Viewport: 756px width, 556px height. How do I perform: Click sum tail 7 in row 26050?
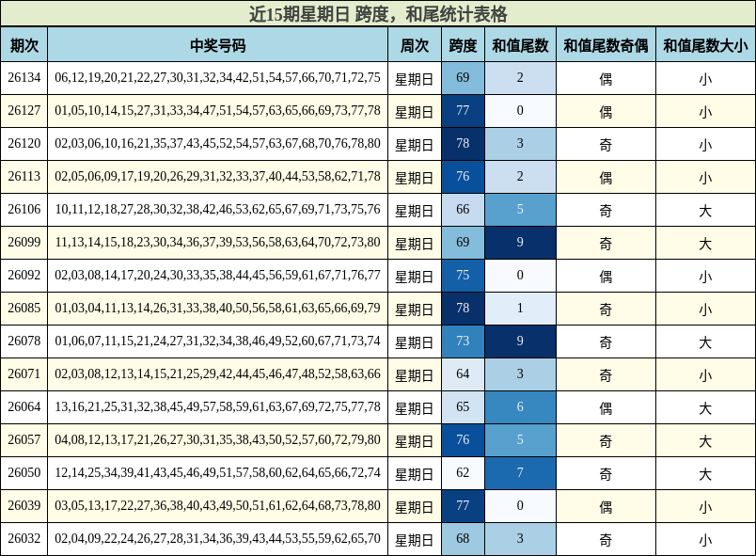click(x=520, y=472)
